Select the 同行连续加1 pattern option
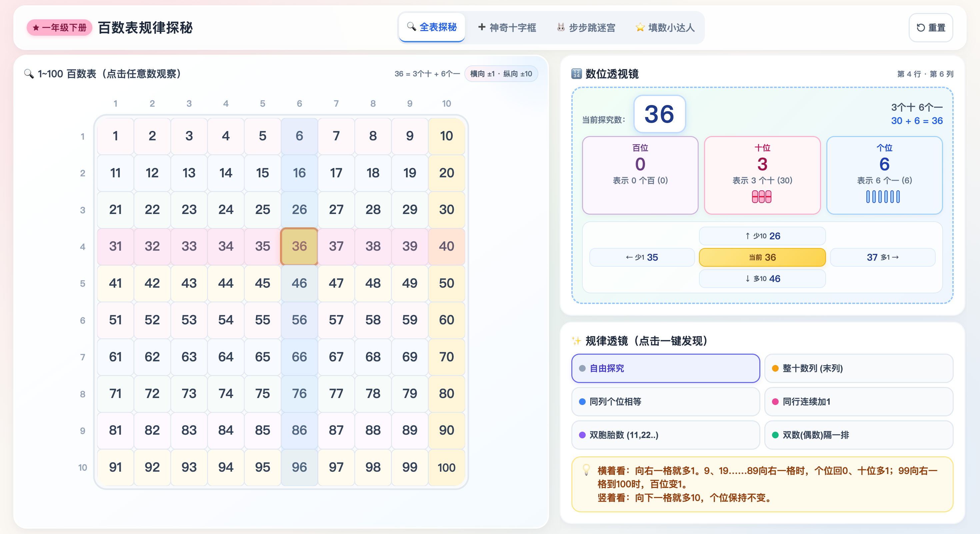The image size is (980, 534). (859, 402)
